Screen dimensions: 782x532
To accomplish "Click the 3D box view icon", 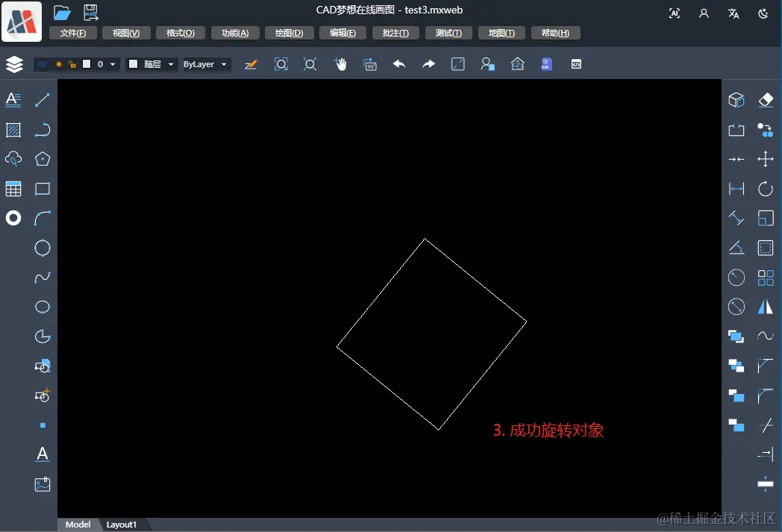I will [736, 100].
